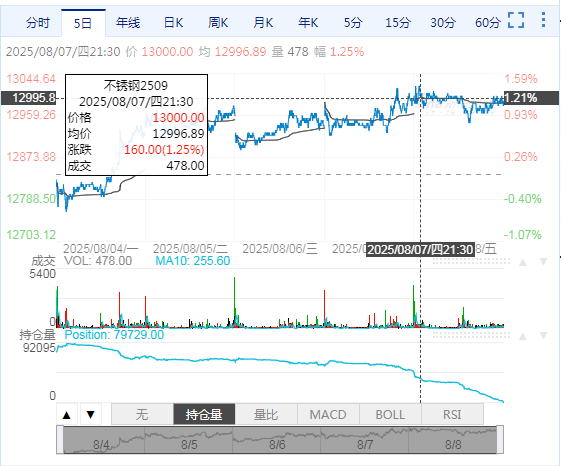561x466 pixels.
Task: Click up arrow beside position panel
Action: pos(523,336)
